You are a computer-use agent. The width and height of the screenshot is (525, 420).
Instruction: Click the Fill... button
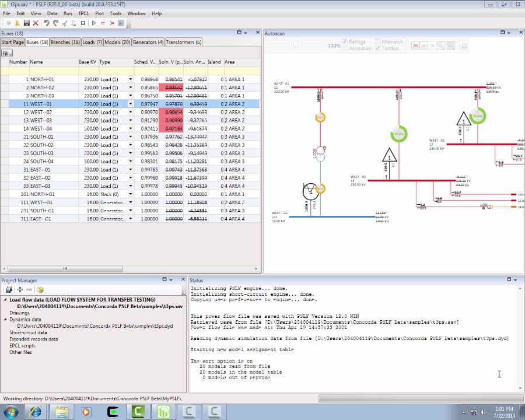7,53
